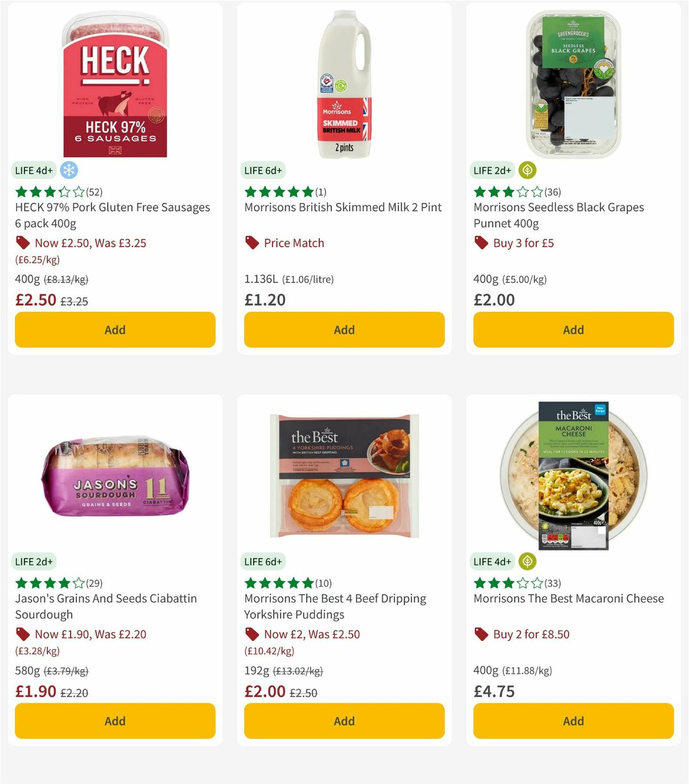This screenshot has height=784, width=689.
Task: Click the offer tag icon on HECK sausages
Action: [x=23, y=243]
